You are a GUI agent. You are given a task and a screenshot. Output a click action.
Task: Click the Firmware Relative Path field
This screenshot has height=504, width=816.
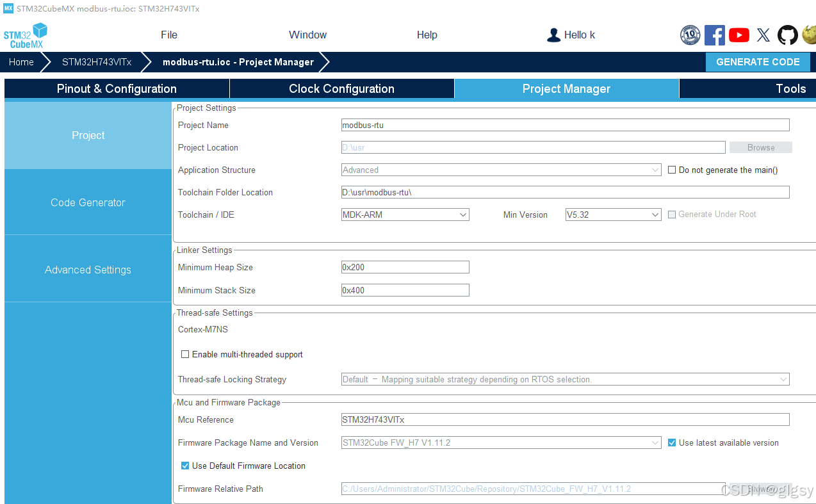[x=533, y=489]
